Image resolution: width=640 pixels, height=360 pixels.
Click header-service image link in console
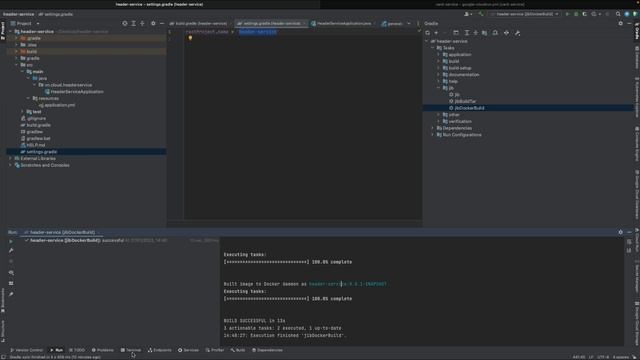pyautogui.click(x=347, y=284)
